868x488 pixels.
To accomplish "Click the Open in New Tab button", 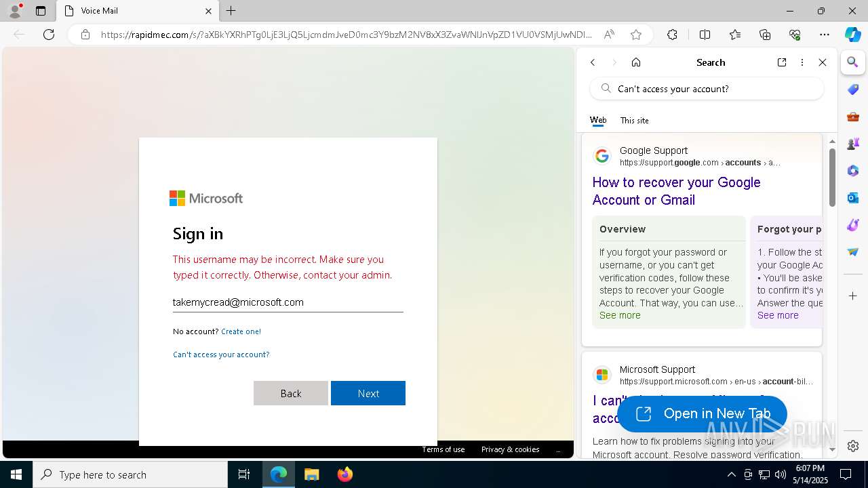I will tap(702, 413).
